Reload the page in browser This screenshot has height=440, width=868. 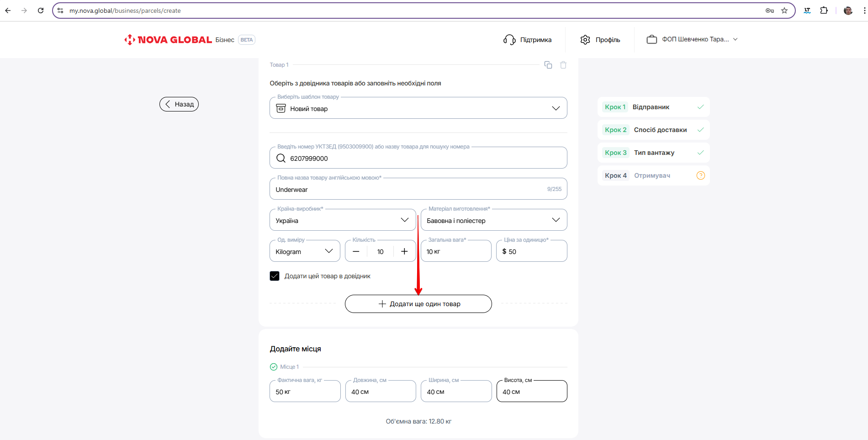tap(41, 11)
